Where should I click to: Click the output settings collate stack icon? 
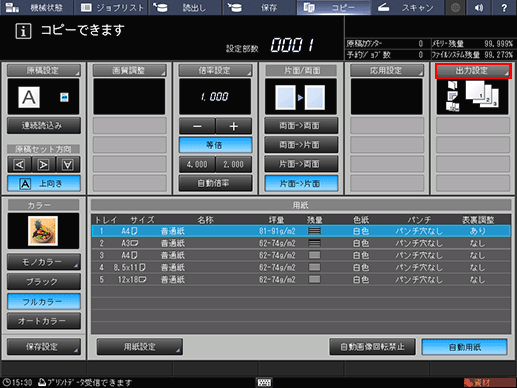point(482,95)
